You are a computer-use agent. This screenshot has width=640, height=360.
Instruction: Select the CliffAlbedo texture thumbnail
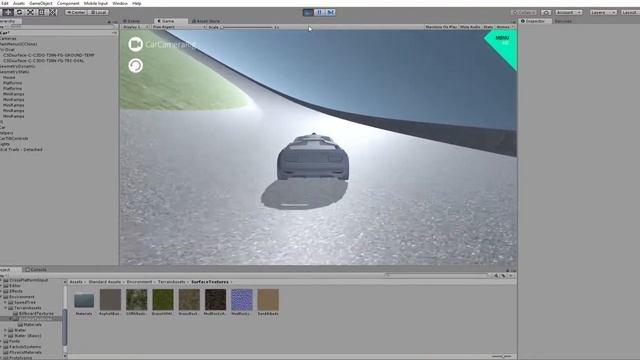(x=136, y=302)
